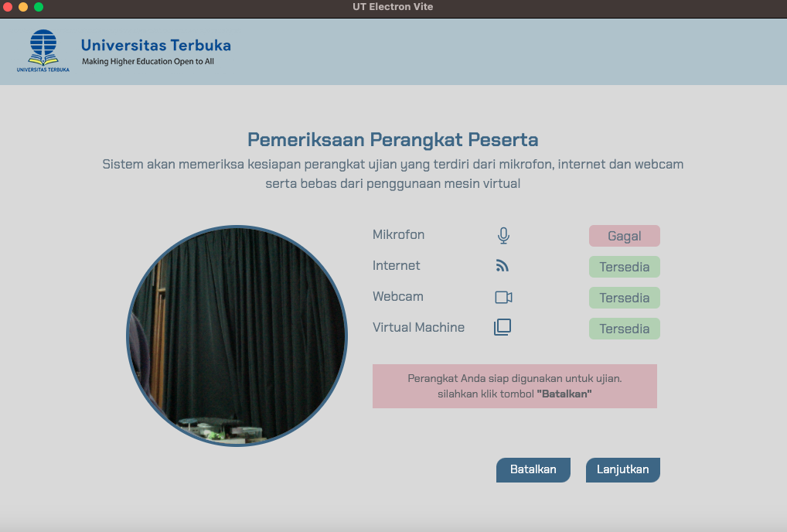Click the Webcam row label
The image size is (787, 532).
397,297
